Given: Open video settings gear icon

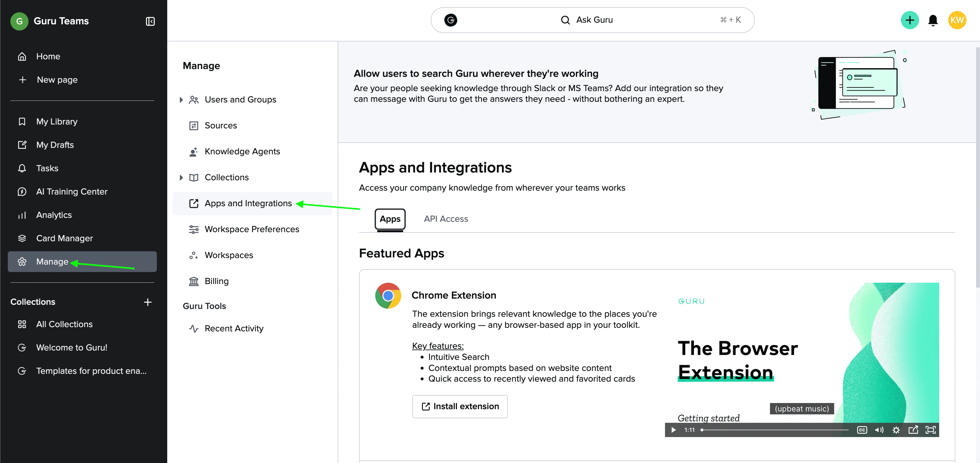Looking at the screenshot, I should point(896,430).
